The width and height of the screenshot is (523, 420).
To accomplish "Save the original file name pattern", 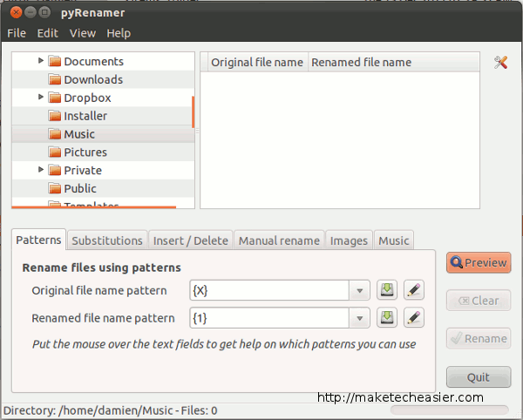I will pyautogui.click(x=387, y=290).
